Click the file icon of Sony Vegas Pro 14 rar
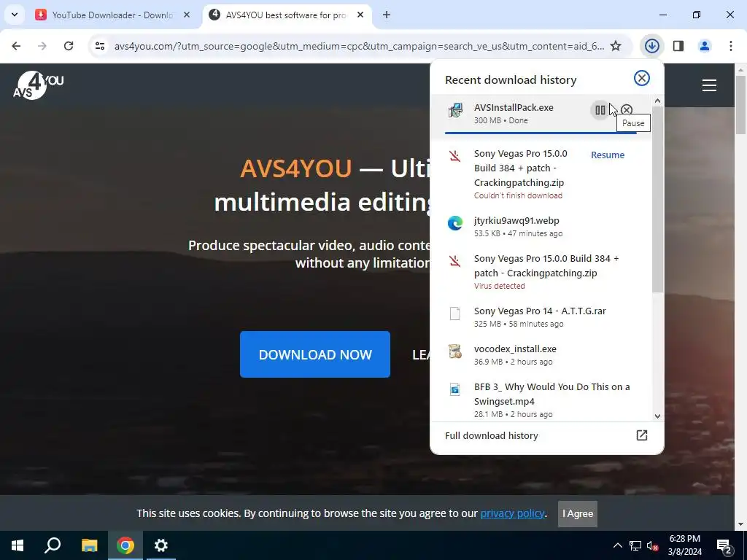This screenshot has height=560, width=747. (455, 314)
